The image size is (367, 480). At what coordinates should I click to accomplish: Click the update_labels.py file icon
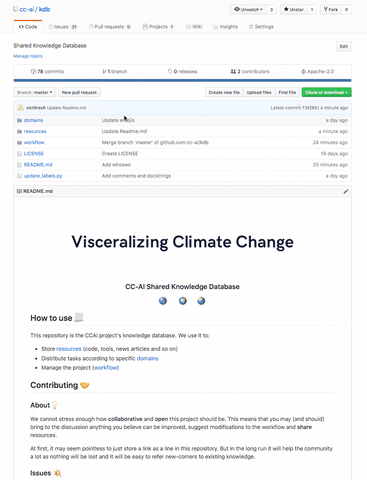19,176
